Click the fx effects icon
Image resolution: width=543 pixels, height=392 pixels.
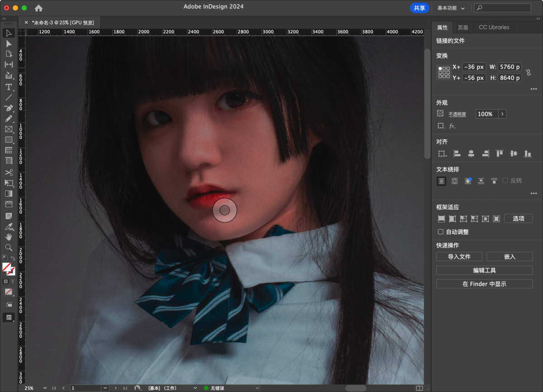[452, 126]
